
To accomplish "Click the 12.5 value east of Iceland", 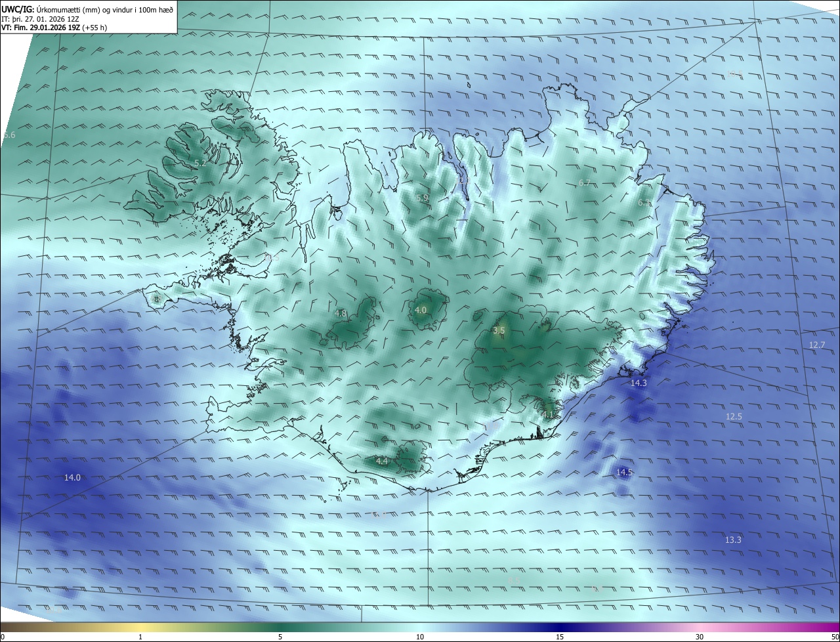I will coord(734,416).
